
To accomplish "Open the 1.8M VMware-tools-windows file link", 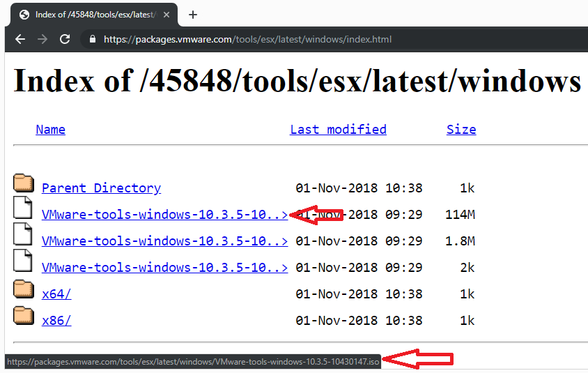I will tap(164, 241).
